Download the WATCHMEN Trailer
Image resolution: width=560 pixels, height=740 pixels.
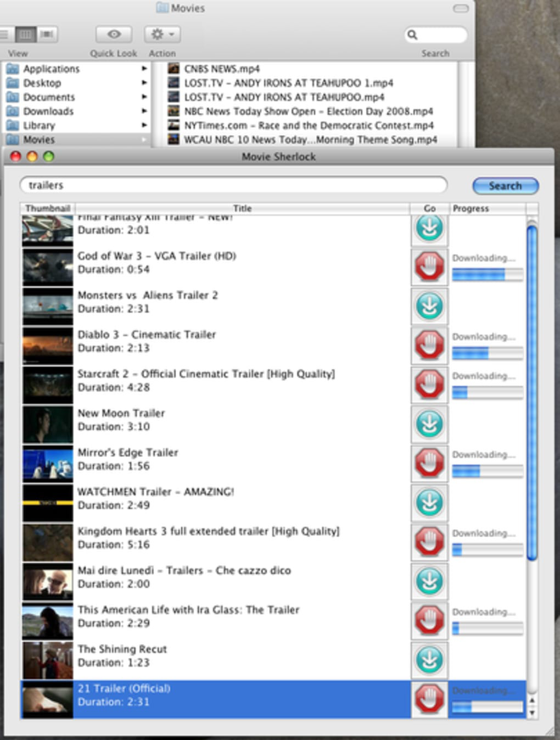[429, 503]
